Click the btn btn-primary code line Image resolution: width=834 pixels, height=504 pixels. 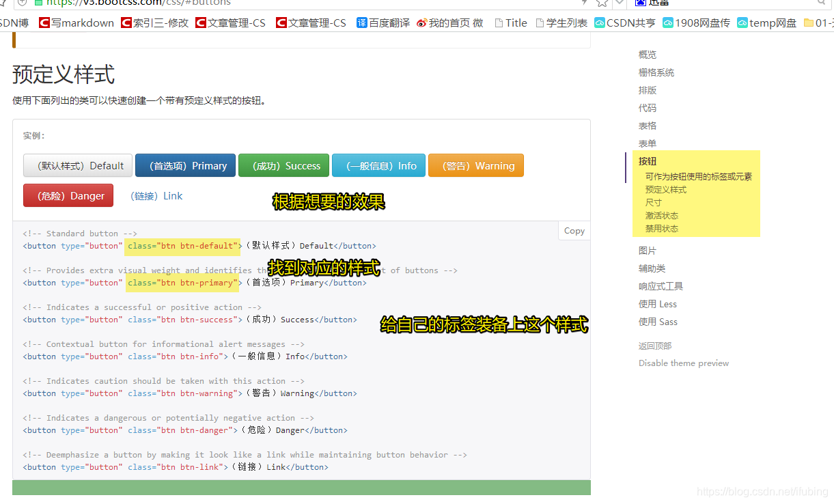click(x=195, y=282)
